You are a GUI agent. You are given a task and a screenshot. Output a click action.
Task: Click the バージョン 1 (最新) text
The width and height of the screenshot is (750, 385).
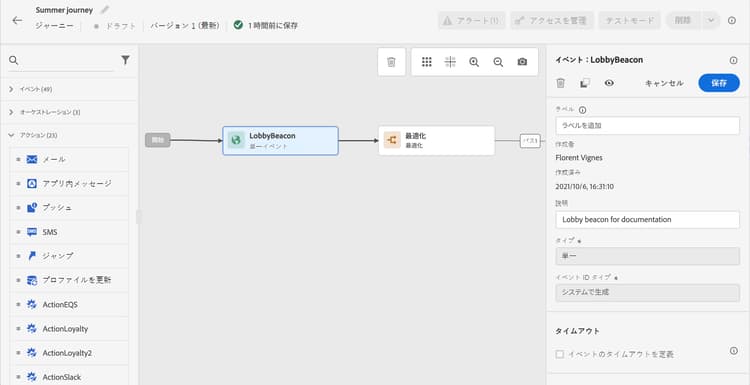point(185,25)
